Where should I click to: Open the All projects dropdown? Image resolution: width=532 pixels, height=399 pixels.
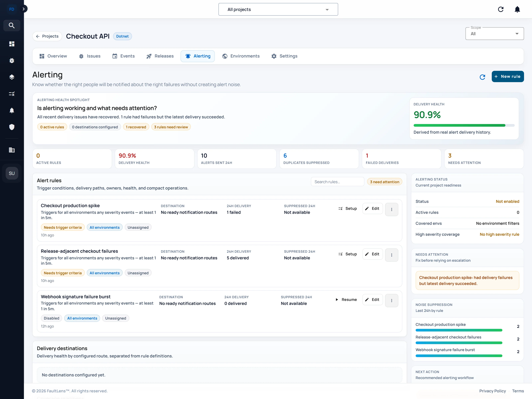278,9
